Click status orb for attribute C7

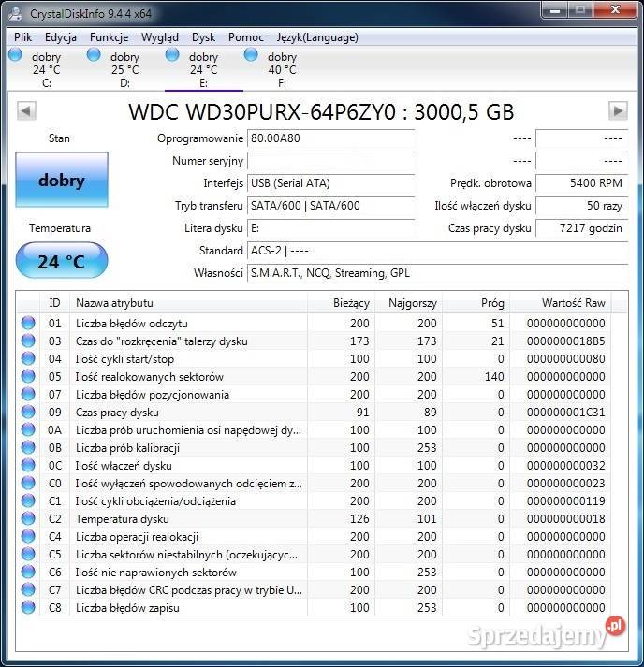click(28, 590)
